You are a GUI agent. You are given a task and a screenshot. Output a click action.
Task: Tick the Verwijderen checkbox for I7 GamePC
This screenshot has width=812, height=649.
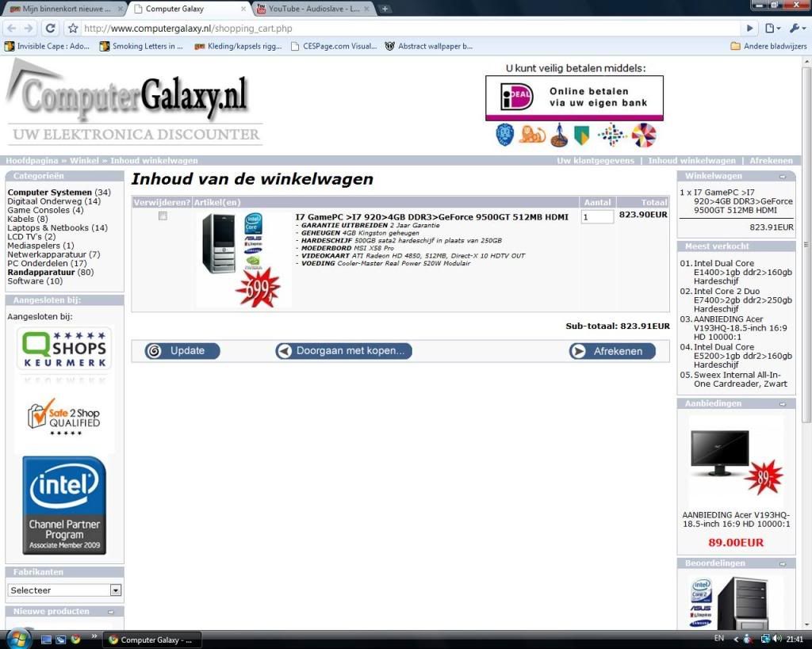tap(163, 216)
